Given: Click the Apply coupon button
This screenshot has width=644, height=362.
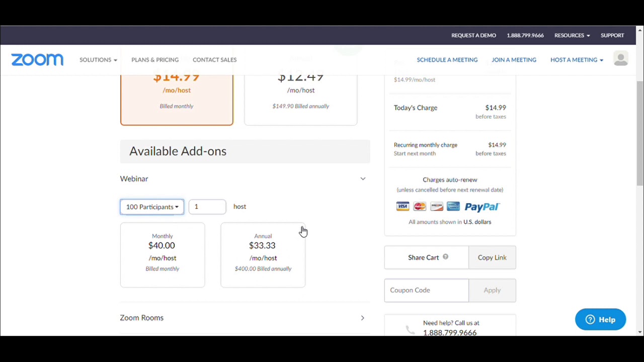Looking at the screenshot, I should click(x=492, y=290).
